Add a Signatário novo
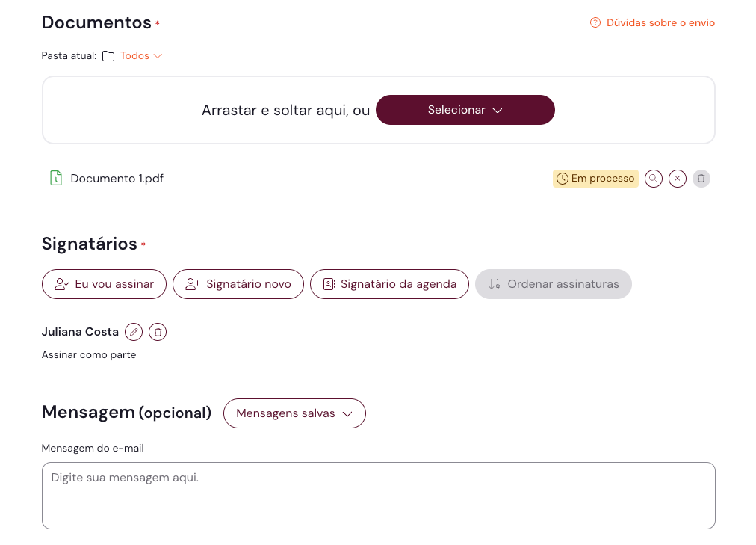 pos(238,284)
